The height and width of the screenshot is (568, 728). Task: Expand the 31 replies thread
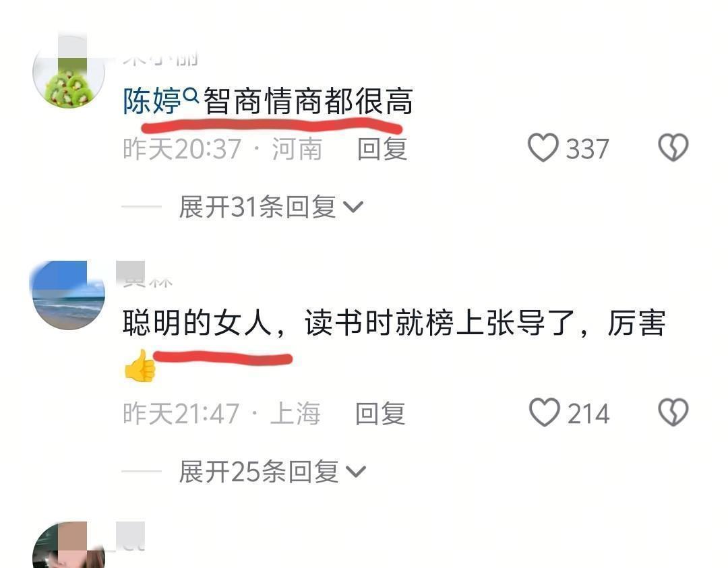[271, 207]
